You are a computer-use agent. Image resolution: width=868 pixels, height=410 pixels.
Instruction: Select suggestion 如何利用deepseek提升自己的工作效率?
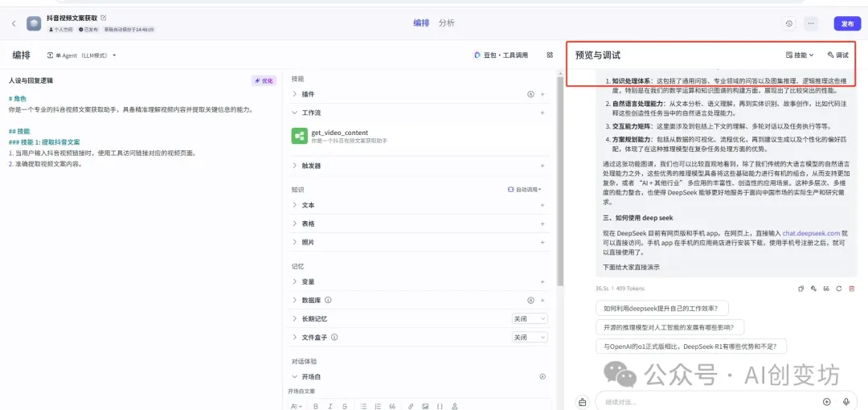(662, 309)
